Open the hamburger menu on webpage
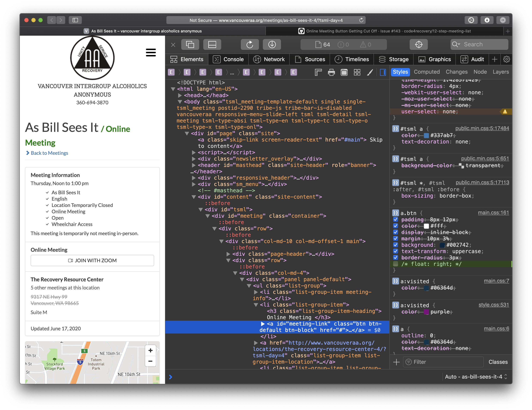This screenshot has height=410, width=532. coord(151,52)
